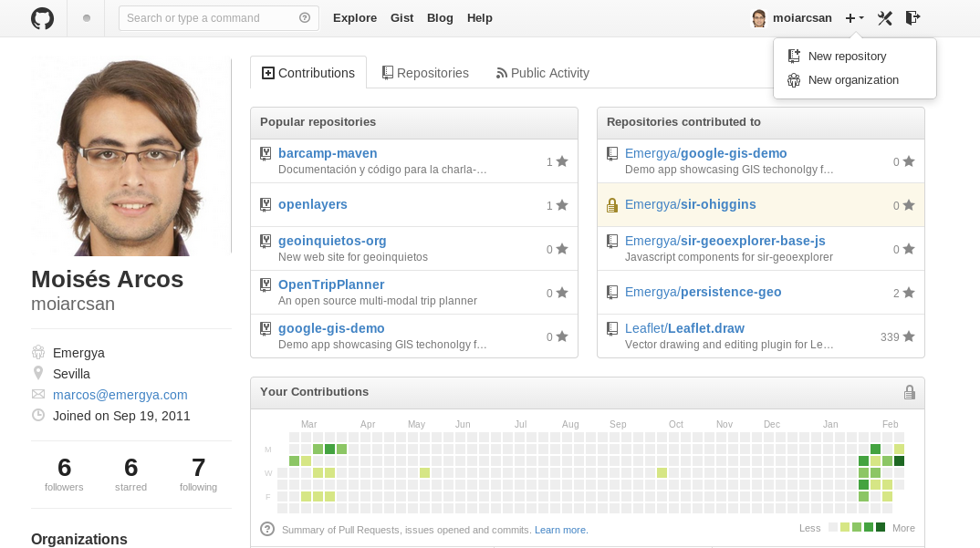
Task: Click the joined date clock icon
Action: tap(38, 416)
